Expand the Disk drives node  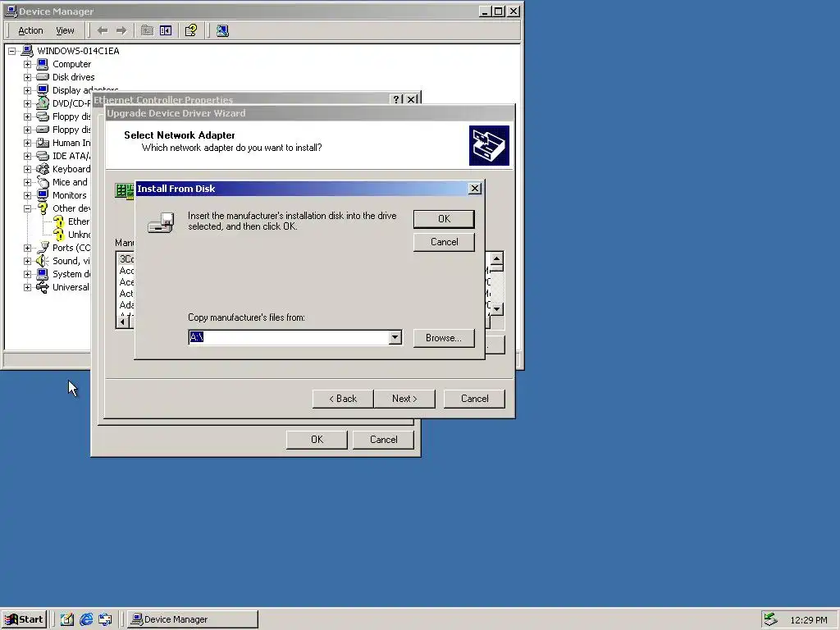coord(27,77)
